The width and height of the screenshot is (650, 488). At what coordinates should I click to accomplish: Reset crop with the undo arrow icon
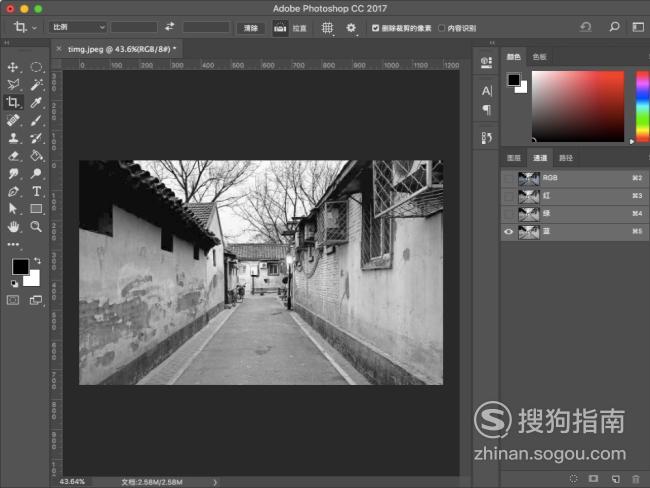[x=585, y=27]
